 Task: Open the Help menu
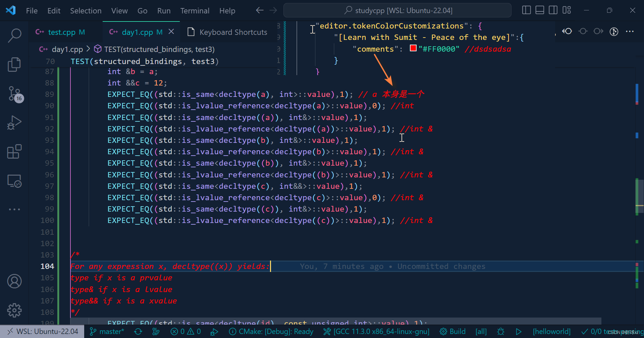tap(227, 11)
